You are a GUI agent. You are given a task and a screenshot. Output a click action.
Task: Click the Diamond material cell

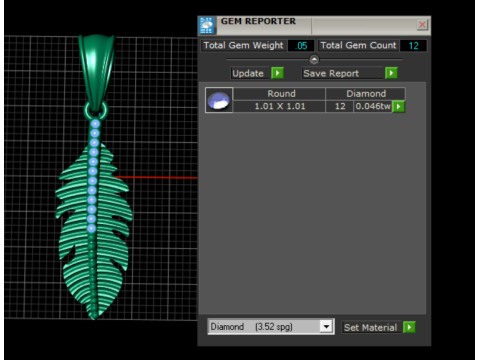point(366,94)
